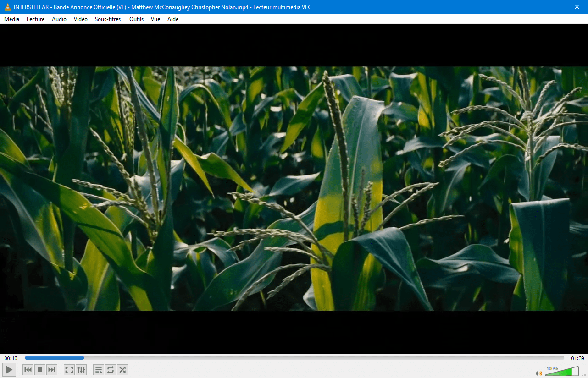This screenshot has height=378, width=588.
Task: Open the Média menu
Action: 12,19
